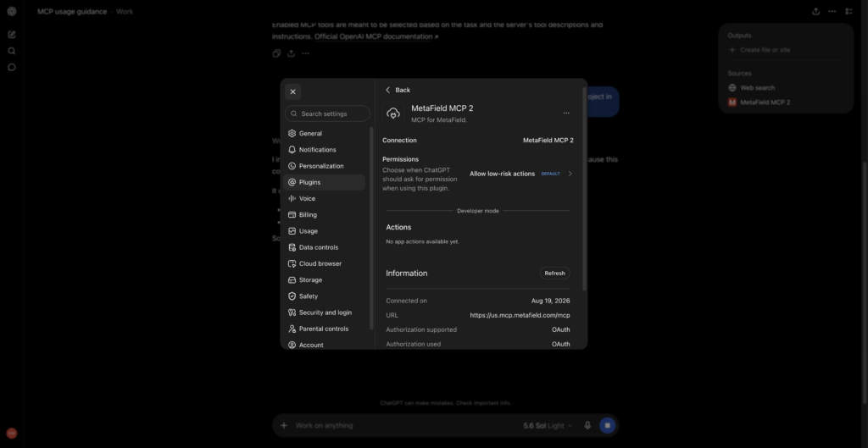Screen dimensions: 868x448
Task: Open Data controls settings
Action: (324, 247)
